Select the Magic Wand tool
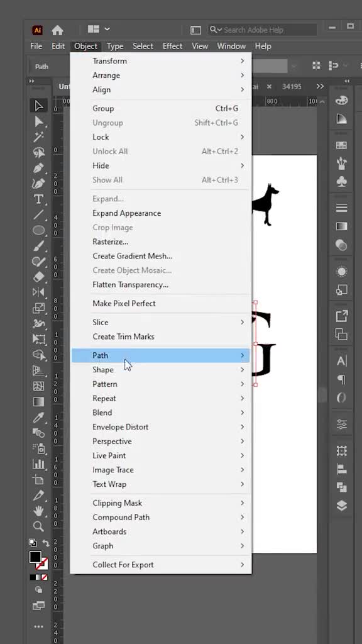 point(38,136)
